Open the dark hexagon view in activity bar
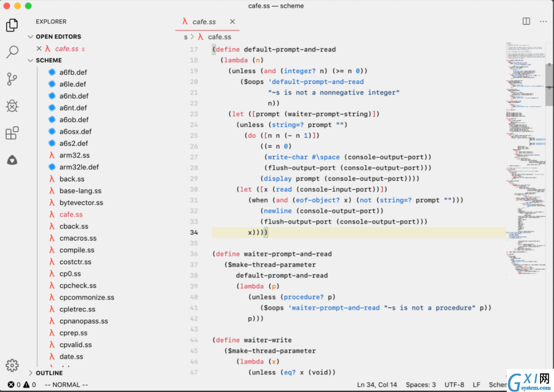Viewport: 554px width, 392px height. (12, 160)
